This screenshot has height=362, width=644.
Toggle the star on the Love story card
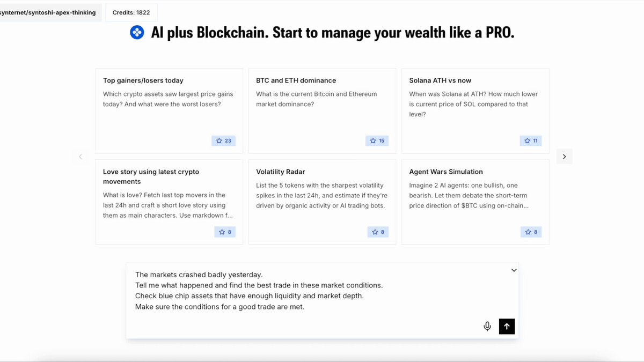[225, 232]
